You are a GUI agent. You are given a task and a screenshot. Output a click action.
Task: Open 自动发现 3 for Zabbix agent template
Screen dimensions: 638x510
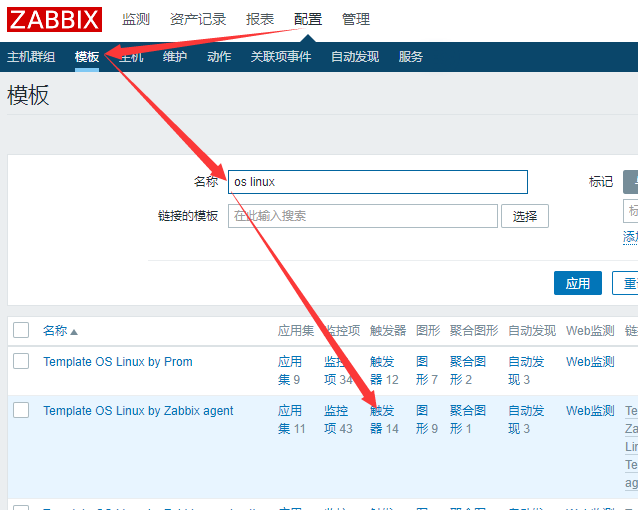click(526, 419)
